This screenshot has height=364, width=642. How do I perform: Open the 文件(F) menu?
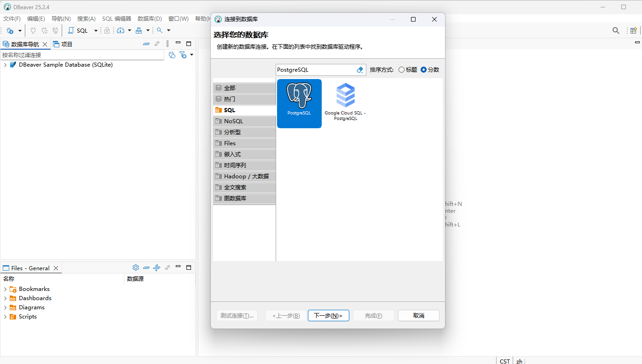[x=12, y=19]
